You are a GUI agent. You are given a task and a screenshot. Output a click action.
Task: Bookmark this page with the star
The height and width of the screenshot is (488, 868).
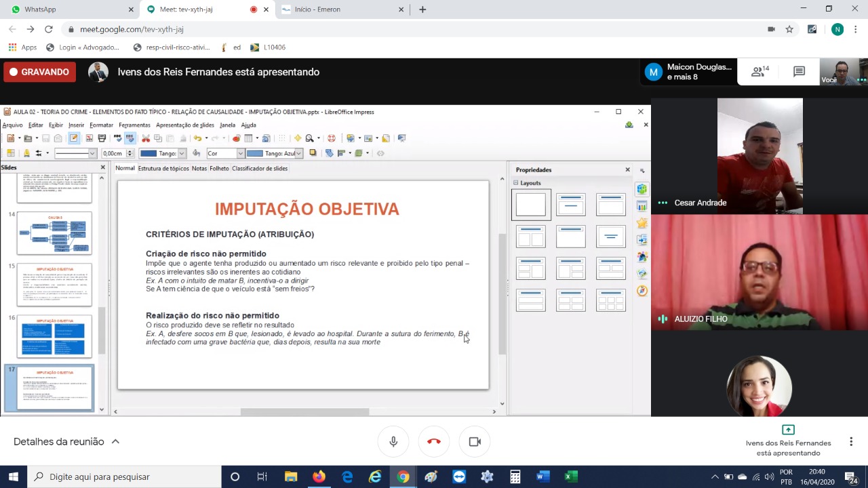click(789, 29)
